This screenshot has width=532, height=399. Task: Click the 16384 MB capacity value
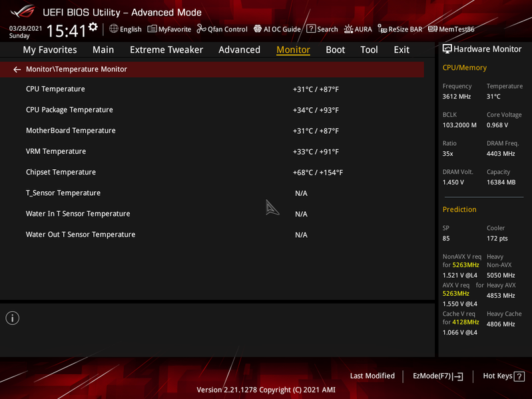(501, 183)
